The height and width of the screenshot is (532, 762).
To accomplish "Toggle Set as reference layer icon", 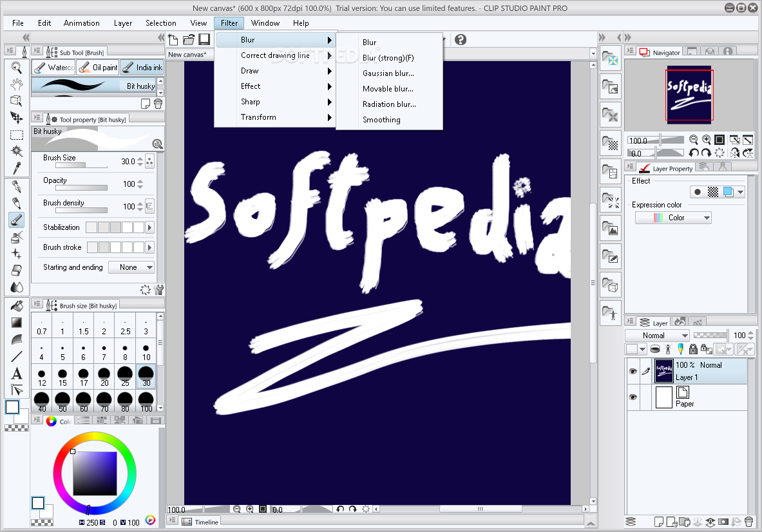I will point(668,349).
